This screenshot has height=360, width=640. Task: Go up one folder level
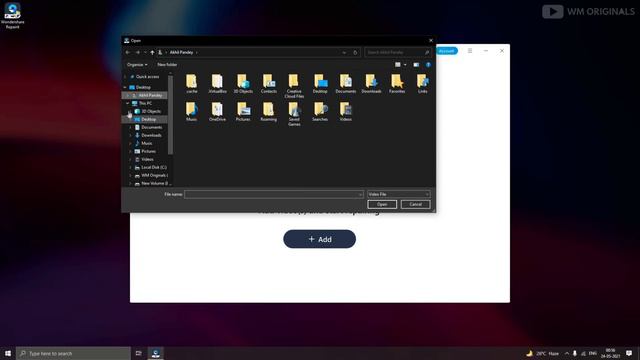152,52
